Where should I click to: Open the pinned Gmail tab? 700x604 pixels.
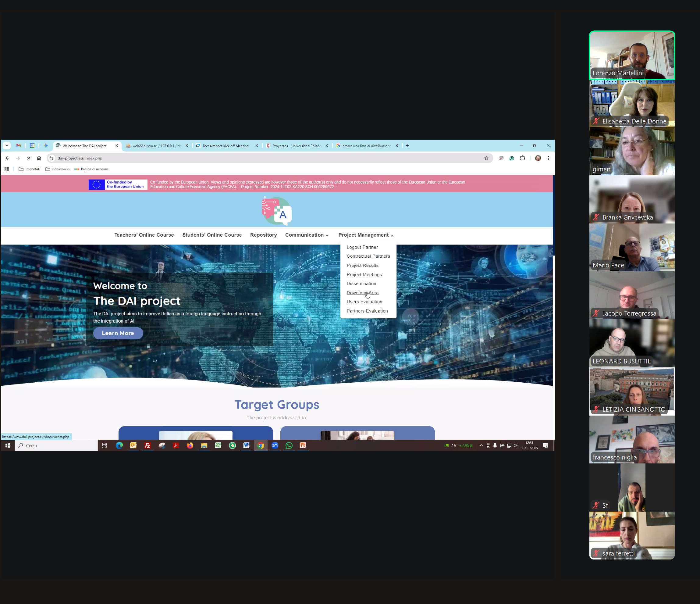pos(19,146)
